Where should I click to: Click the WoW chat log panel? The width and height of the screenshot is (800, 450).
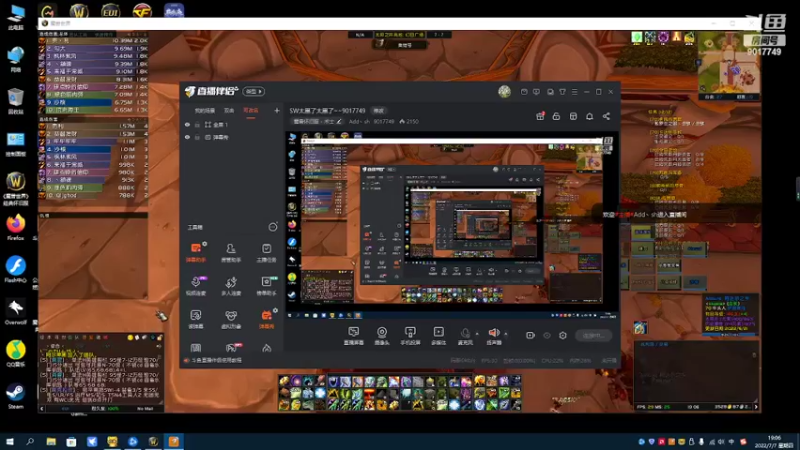101,374
